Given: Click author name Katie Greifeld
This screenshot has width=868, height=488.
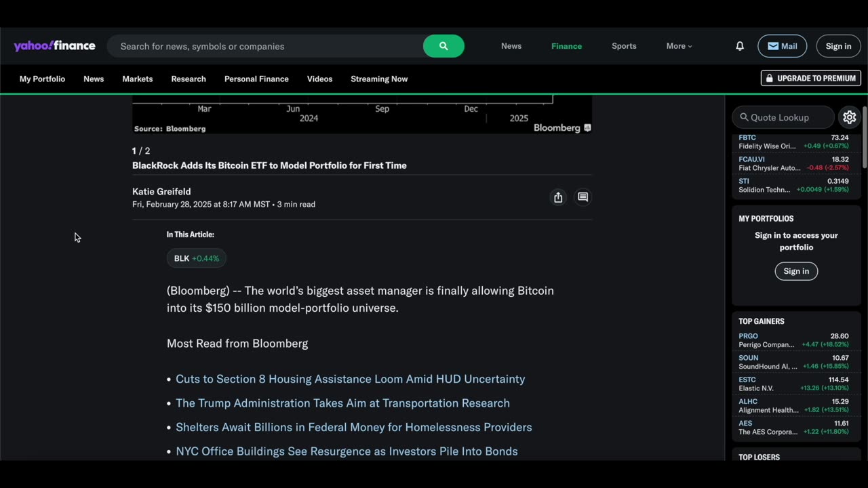Looking at the screenshot, I should 161,192.
